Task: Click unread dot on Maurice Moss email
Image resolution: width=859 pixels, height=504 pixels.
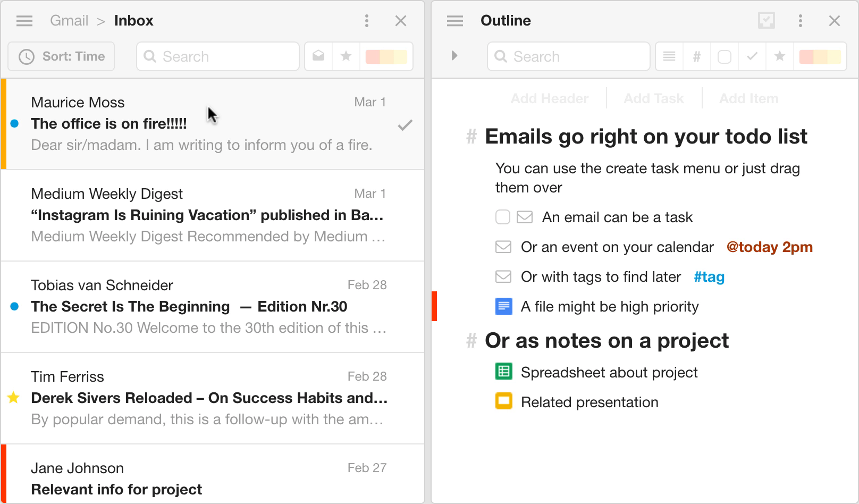Action: click(14, 124)
